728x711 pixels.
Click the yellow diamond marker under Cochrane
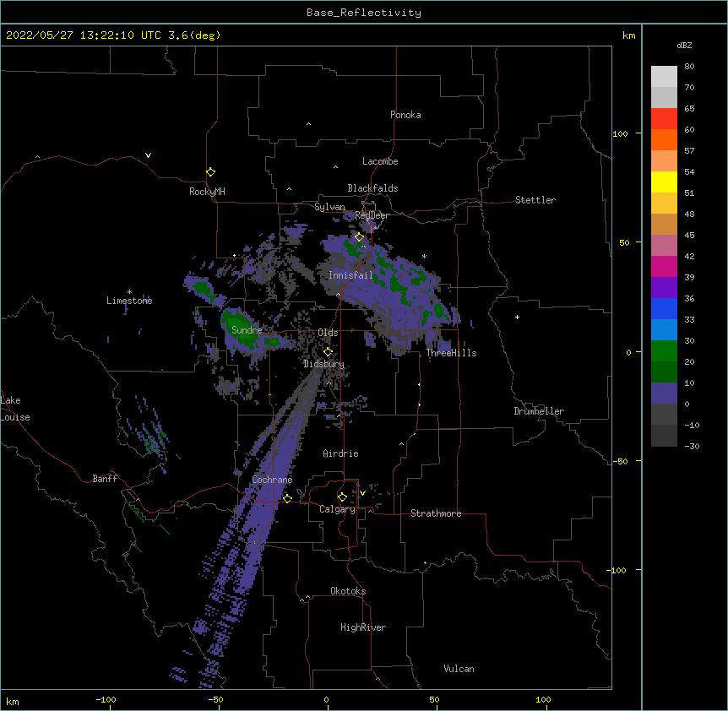pos(287,498)
